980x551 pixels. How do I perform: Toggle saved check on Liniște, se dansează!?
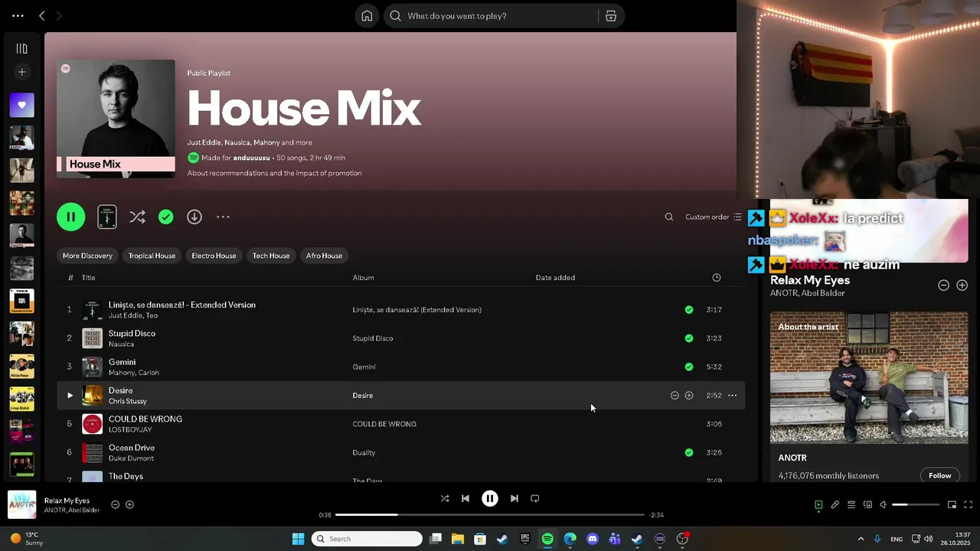coord(689,310)
